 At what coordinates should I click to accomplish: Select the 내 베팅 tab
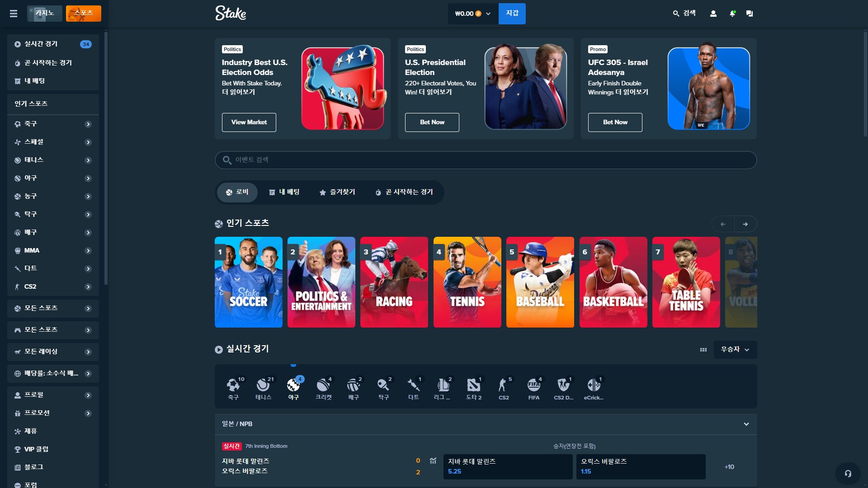(284, 192)
